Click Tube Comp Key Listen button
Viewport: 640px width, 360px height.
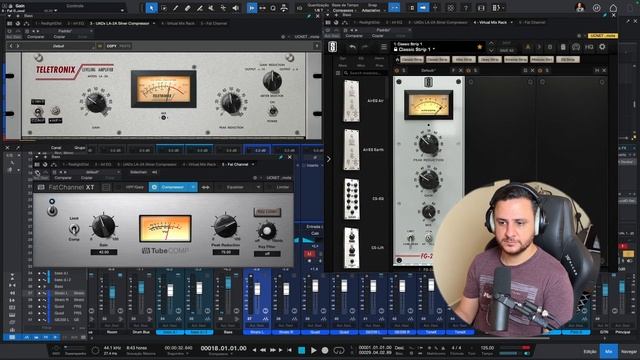click(267, 212)
